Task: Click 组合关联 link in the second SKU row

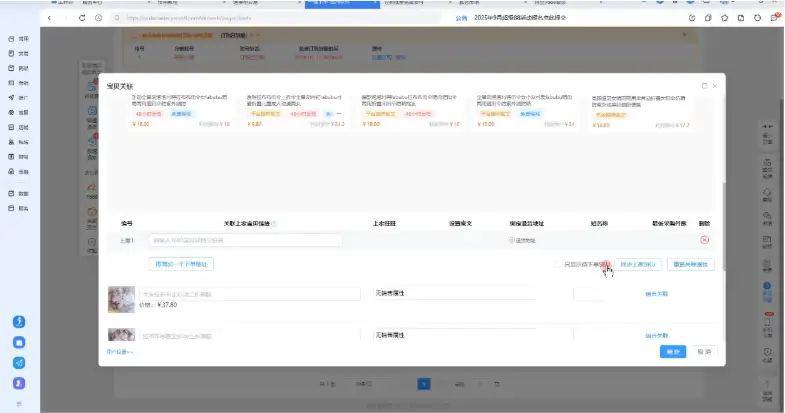Action: coord(656,335)
